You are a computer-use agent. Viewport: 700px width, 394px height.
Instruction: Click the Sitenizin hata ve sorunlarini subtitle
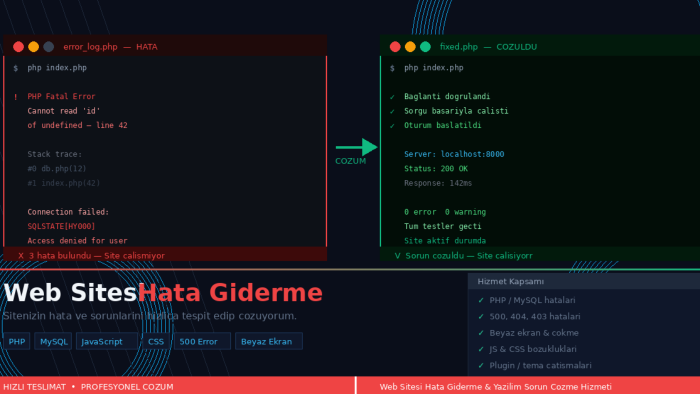coord(150,316)
